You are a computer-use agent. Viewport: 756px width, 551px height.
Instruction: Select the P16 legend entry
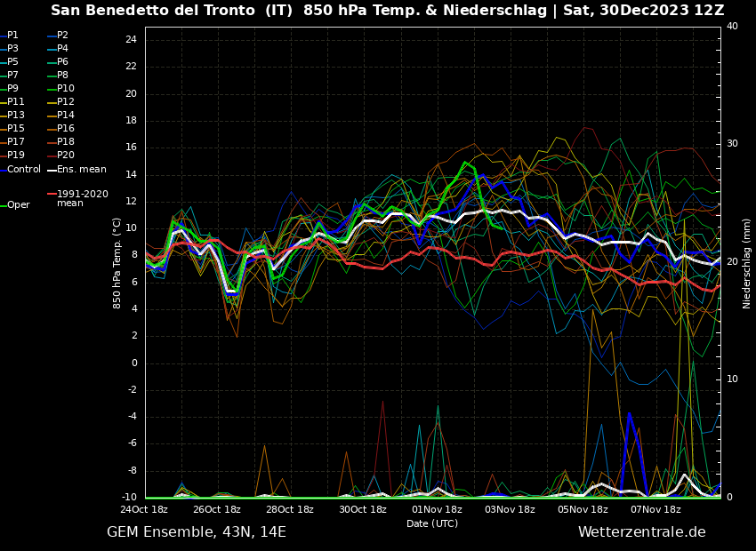[x=65, y=129]
